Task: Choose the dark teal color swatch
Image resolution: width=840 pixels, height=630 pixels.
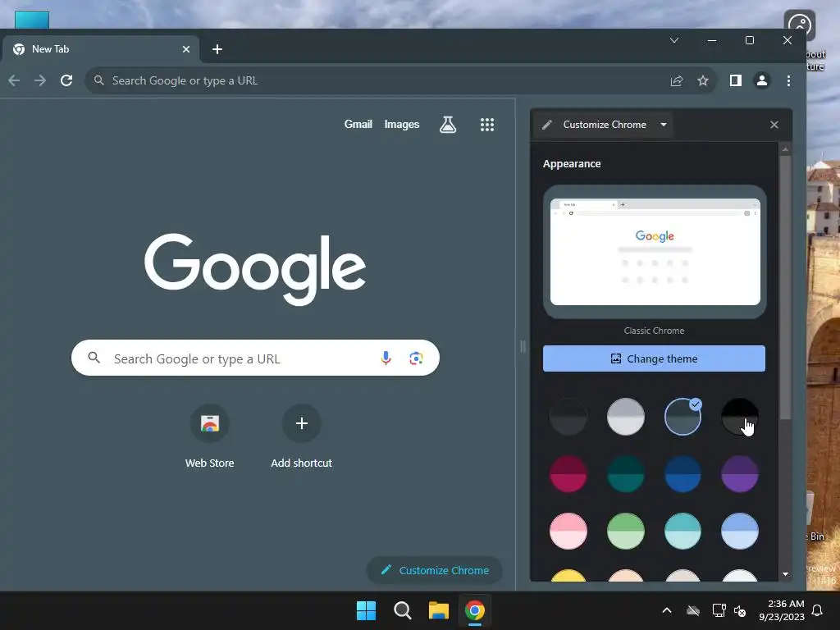Action: tap(625, 473)
